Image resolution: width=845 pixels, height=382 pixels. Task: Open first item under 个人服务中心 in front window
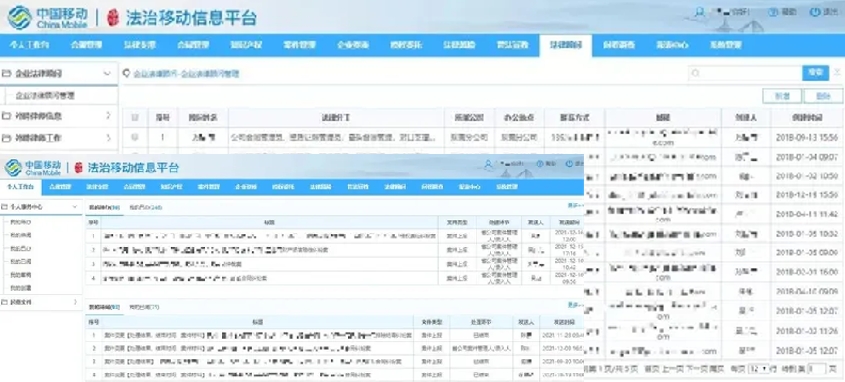pyautogui.click(x=20, y=221)
